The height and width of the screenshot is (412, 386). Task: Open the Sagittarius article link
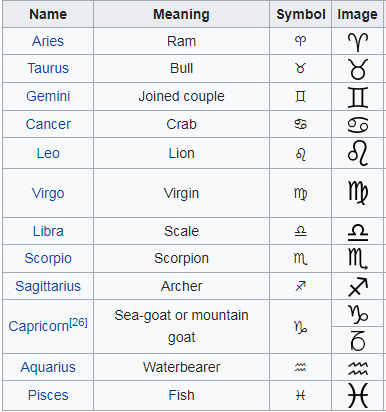point(48,286)
